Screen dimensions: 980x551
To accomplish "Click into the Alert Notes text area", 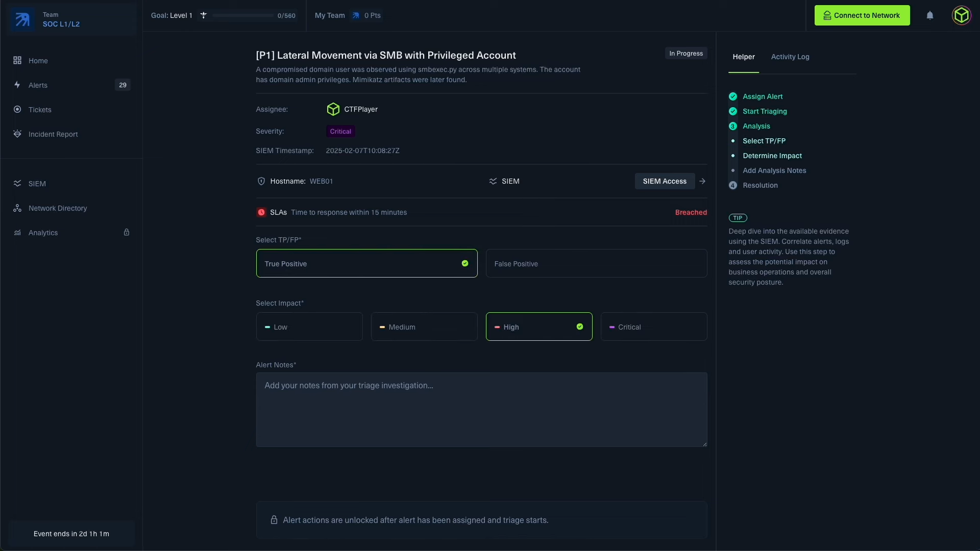I will (x=481, y=409).
